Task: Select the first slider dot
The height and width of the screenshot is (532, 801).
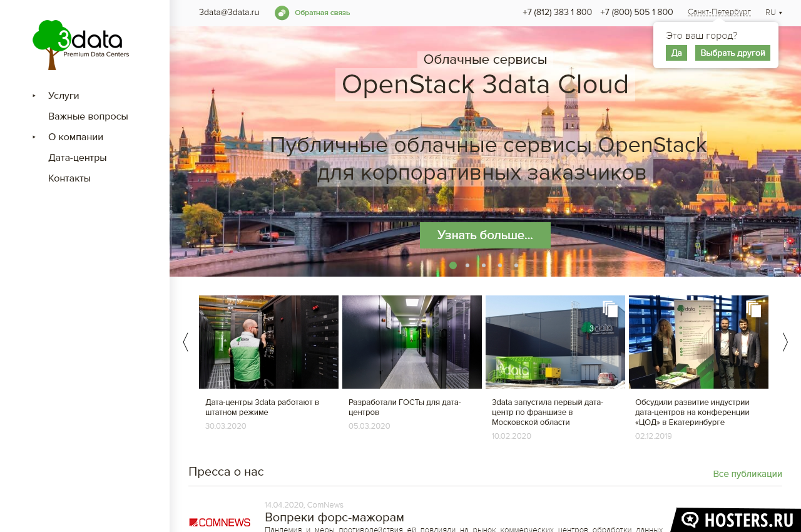Action: (x=453, y=265)
